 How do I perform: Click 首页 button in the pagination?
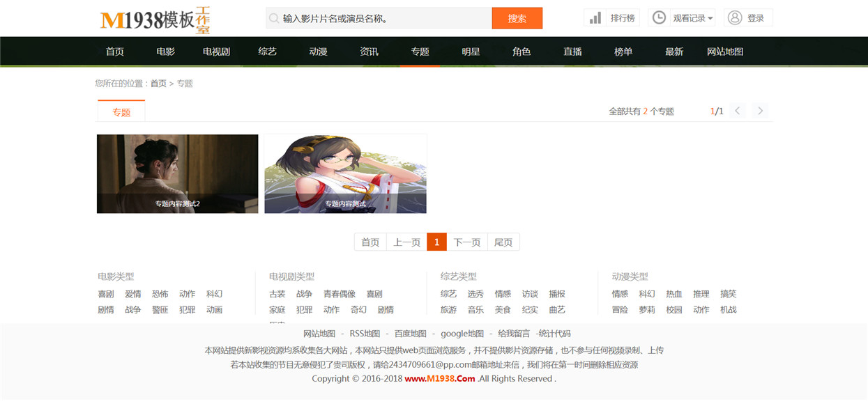click(x=370, y=242)
